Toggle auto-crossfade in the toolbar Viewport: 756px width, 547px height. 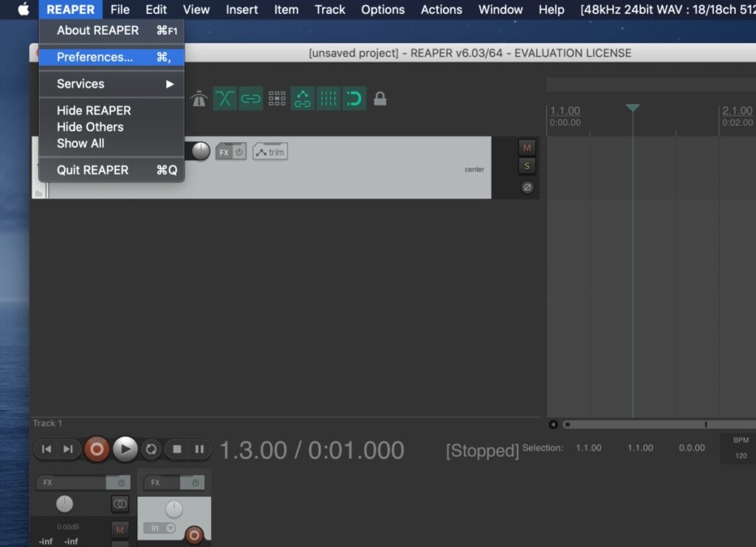(225, 99)
